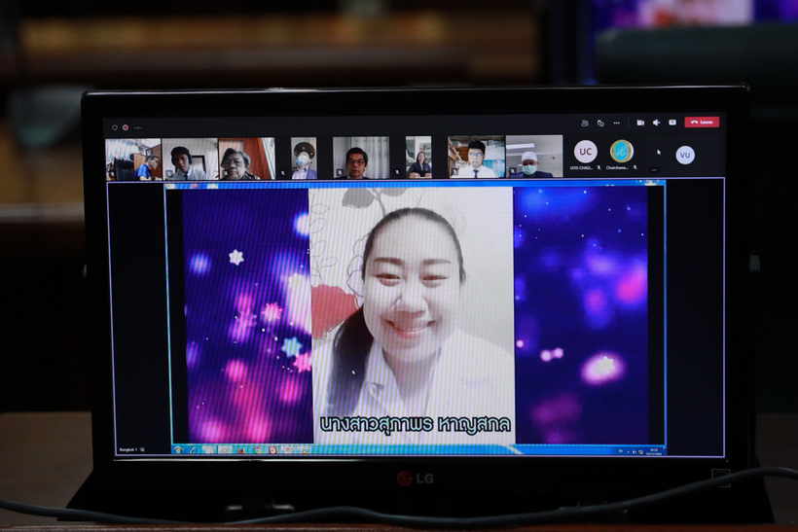The image size is (798, 532).
Task: Click the recording indicator in the top-left
Action: (x=126, y=126)
